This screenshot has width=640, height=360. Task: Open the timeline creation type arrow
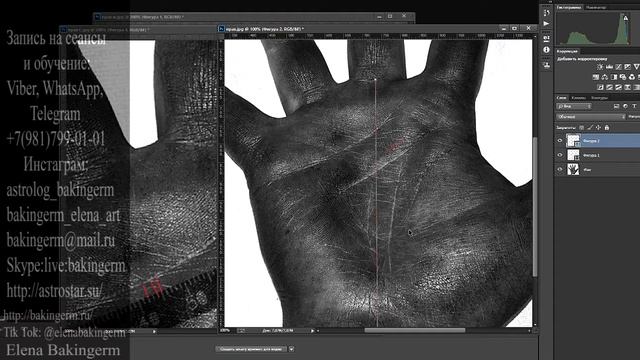click(291, 349)
